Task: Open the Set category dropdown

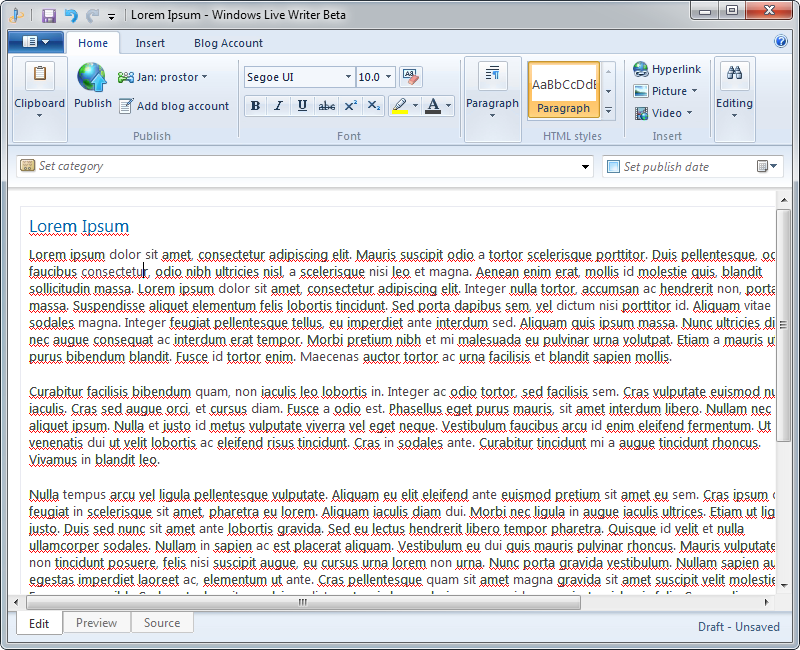Action: [586, 167]
